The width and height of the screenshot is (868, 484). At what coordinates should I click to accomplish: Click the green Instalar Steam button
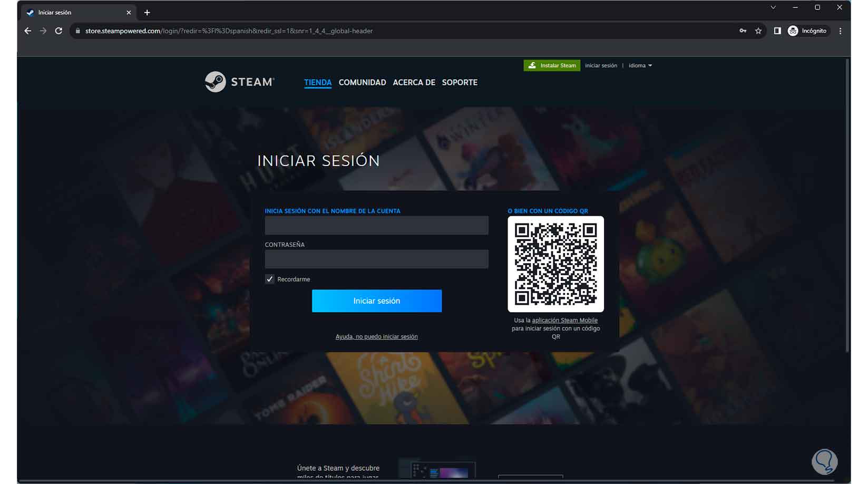pyautogui.click(x=552, y=65)
